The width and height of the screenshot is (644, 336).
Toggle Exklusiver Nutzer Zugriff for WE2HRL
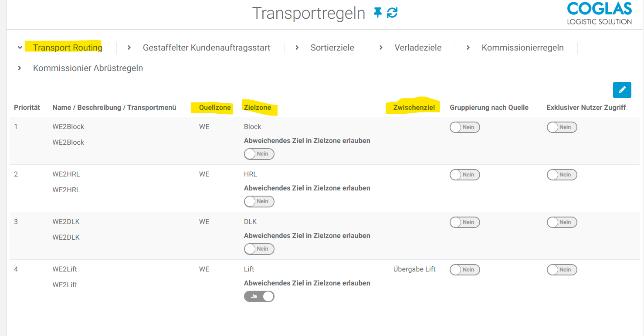(x=562, y=175)
